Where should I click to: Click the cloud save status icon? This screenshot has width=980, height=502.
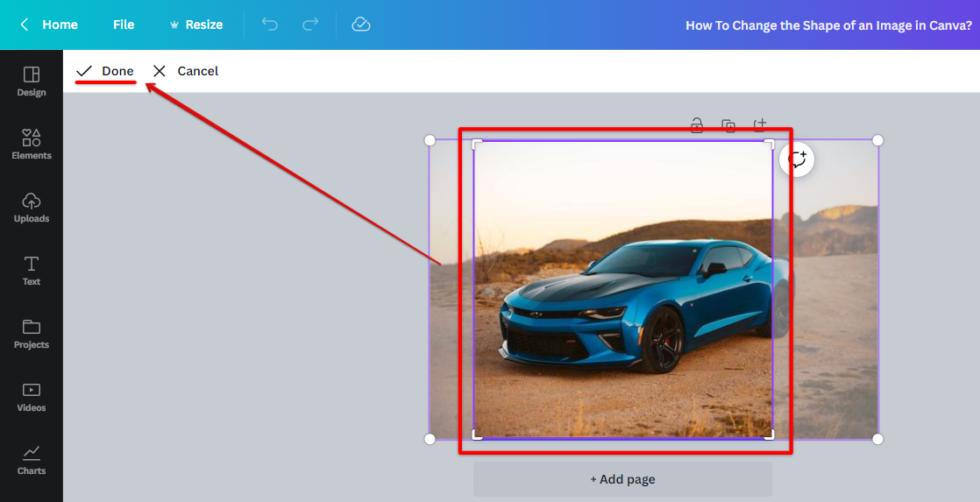361,25
